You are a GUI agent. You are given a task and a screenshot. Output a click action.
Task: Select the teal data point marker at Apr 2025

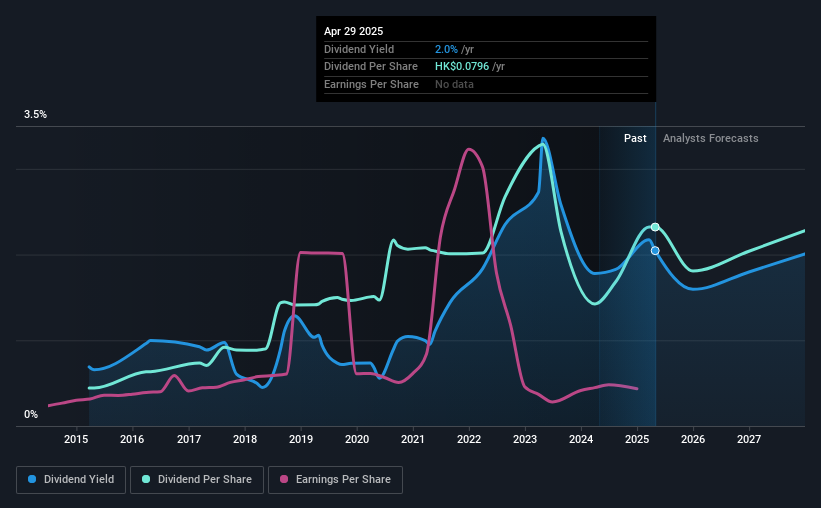click(x=655, y=227)
